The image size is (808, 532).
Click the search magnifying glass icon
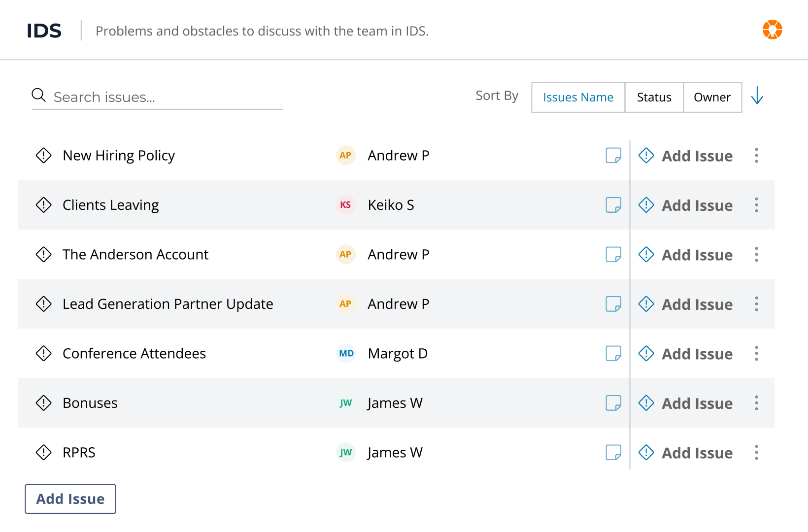[x=38, y=95]
